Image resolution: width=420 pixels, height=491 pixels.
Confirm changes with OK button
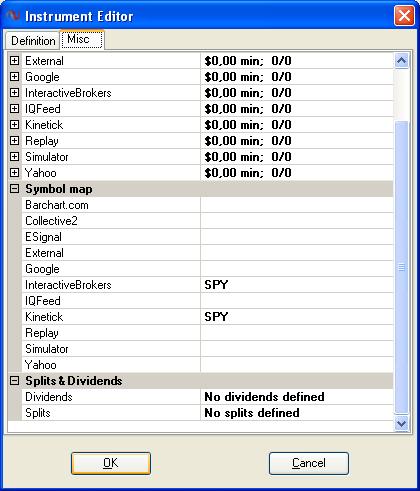point(111,463)
